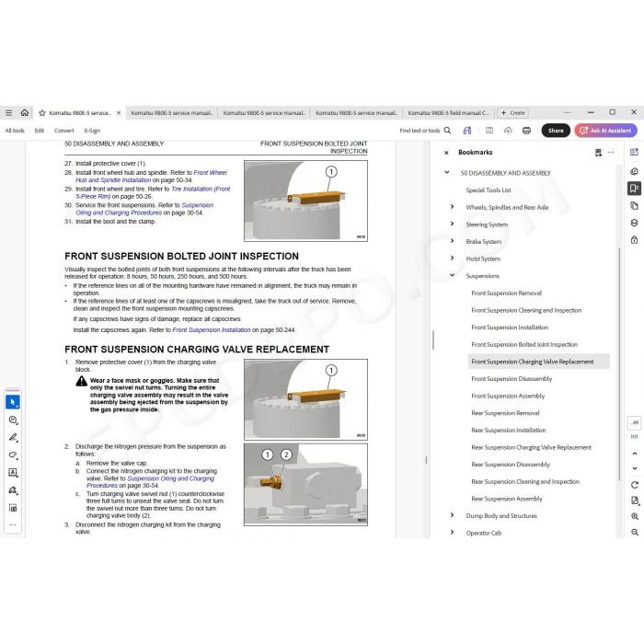The image size is (644, 644).
Task: Click the Bookmarks panel vertical scrollbar
Action: click(x=619, y=363)
